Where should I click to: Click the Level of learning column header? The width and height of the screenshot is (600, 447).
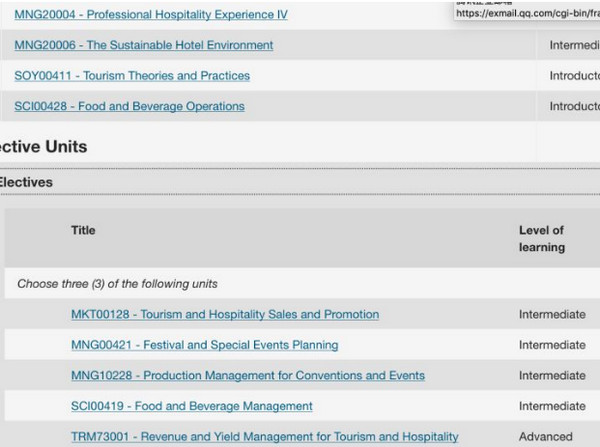[541, 238]
